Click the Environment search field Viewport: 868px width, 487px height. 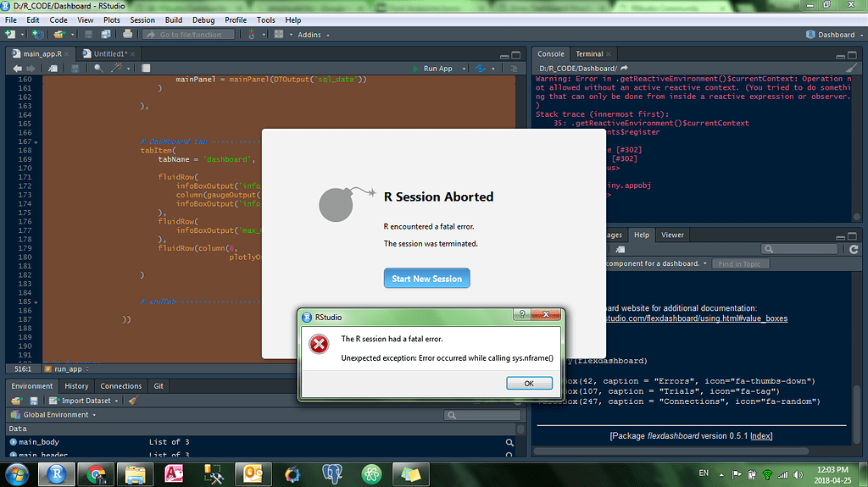pos(482,415)
